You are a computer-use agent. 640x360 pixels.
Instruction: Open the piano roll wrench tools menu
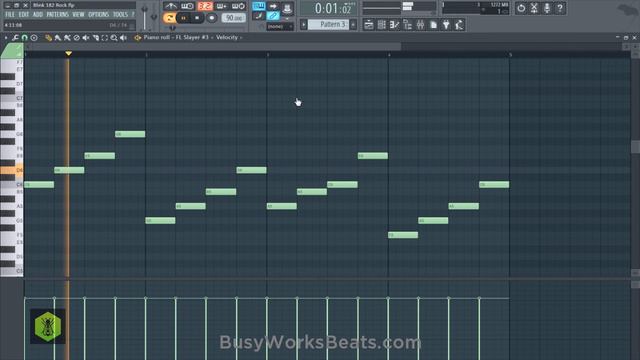pos(15,38)
